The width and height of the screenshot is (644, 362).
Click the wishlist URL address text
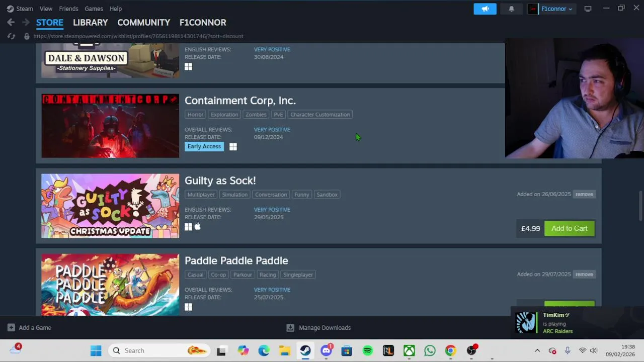(x=138, y=36)
